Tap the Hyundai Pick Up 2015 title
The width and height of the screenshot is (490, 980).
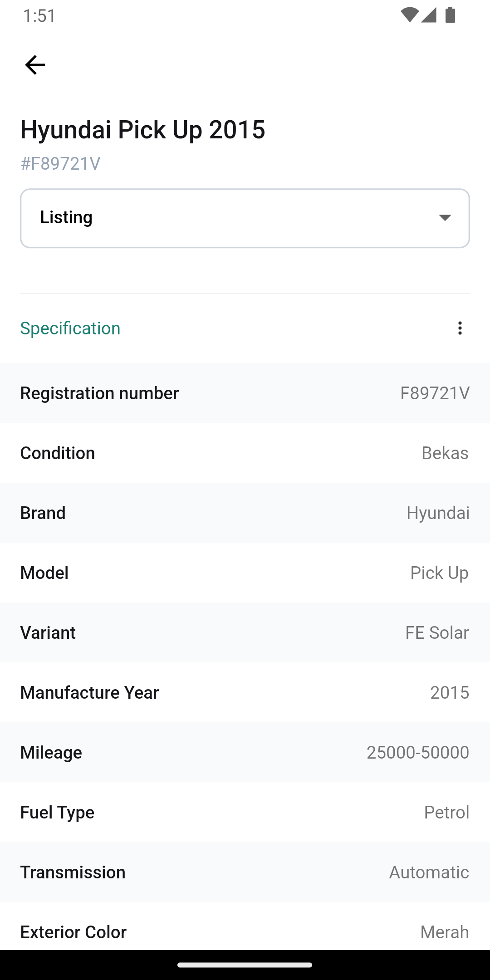pyautogui.click(x=142, y=130)
